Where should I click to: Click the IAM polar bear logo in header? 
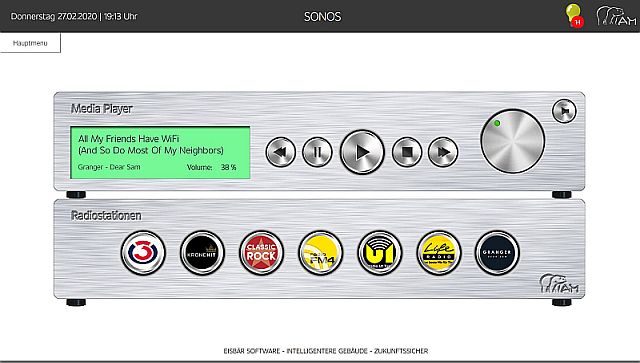[616, 16]
